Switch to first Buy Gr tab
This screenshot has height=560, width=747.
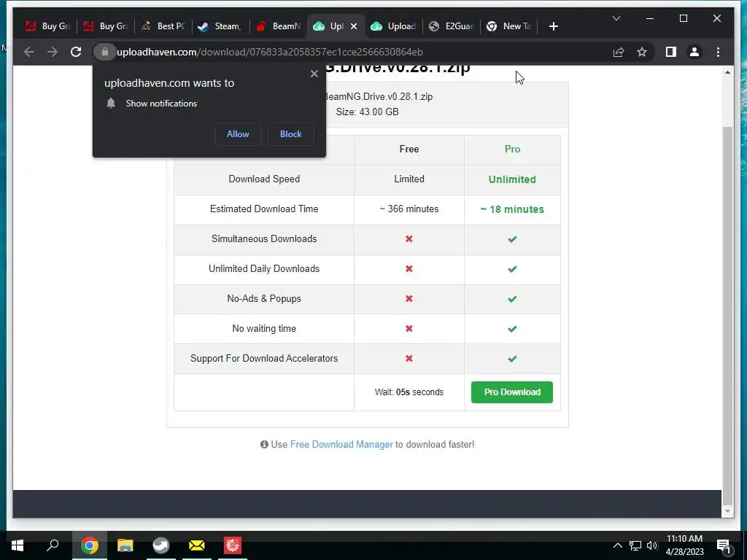click(48, 26)
